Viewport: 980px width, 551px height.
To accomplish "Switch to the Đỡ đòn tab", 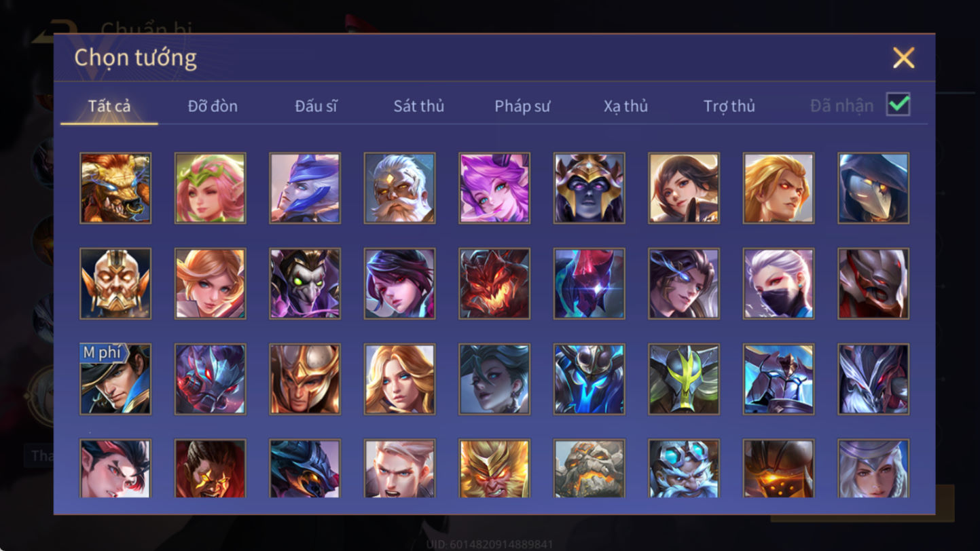I will click(x=213, y=106).
